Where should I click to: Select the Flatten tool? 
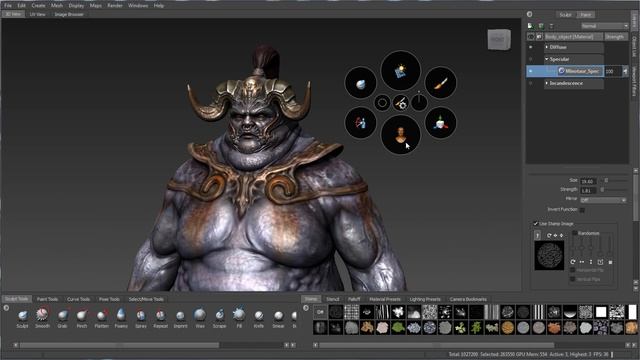[x=101, y=318]
